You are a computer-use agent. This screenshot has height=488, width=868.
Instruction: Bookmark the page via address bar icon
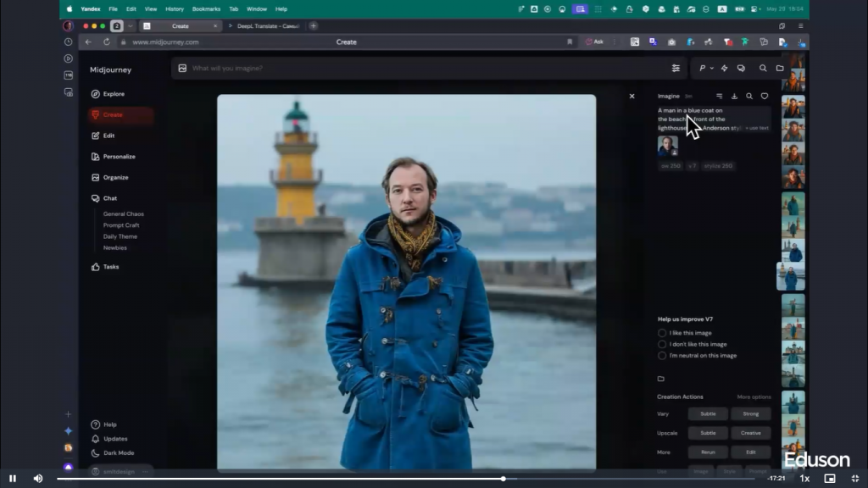point(569,42)
